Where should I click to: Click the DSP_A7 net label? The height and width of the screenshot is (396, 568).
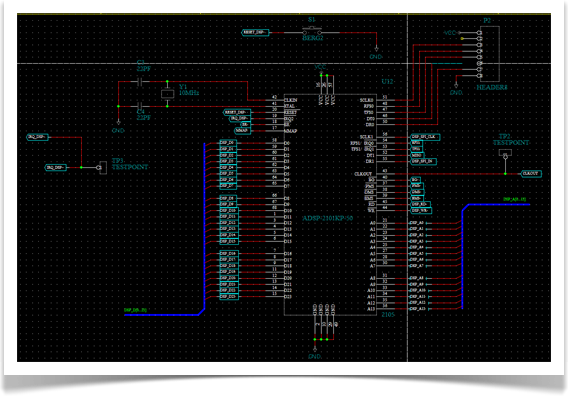click(417, 266)
